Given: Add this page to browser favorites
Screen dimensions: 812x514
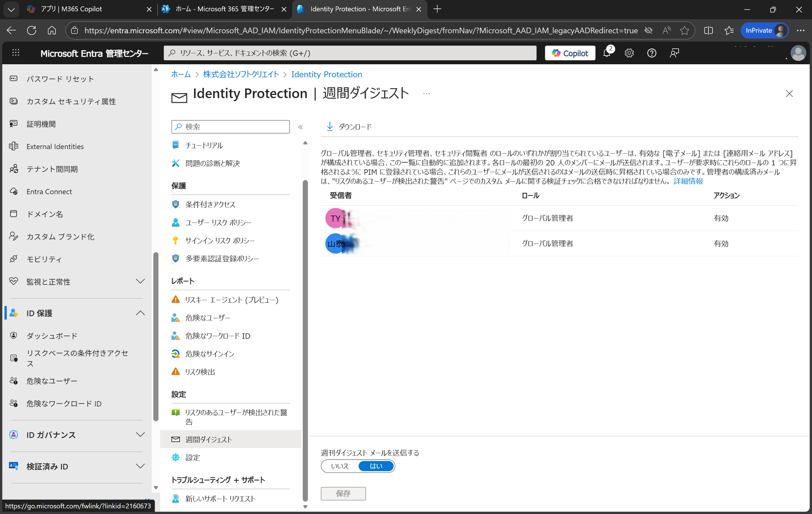Looking at the screenshot, I should click(x=684, y=30).
